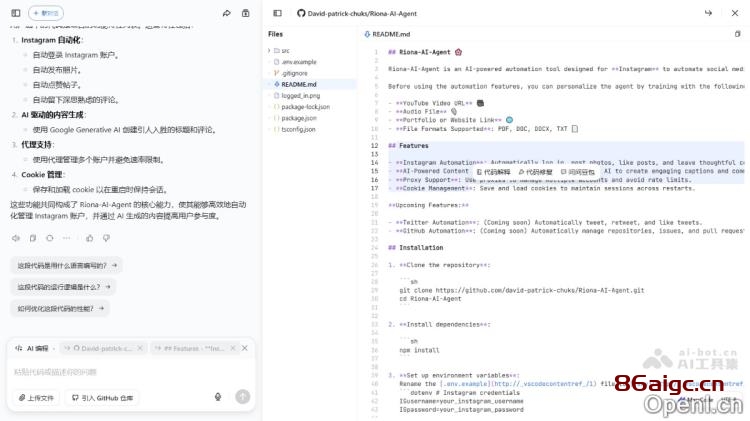Open logged_in.png in file tree

pos(300,96)
